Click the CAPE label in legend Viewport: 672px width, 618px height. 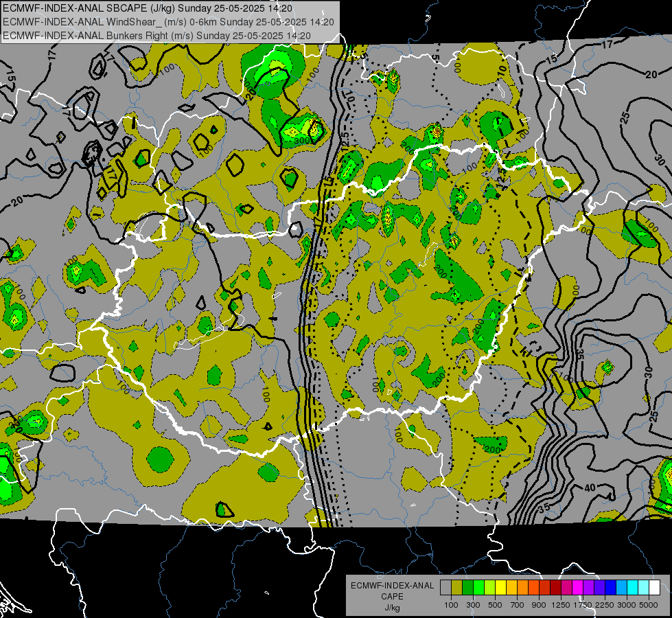coord(392,597)
